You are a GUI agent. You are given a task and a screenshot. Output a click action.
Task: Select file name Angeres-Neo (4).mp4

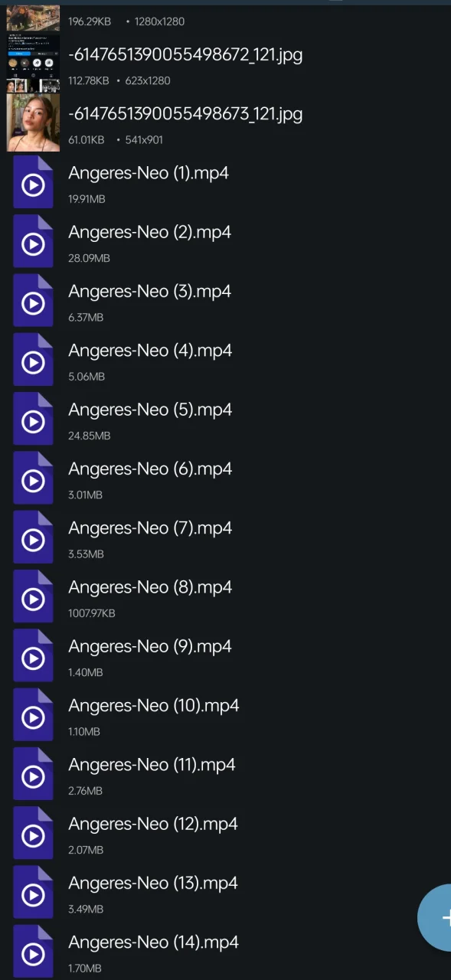click(150, 350)
